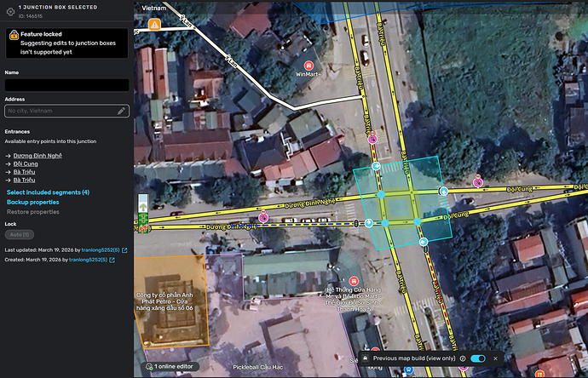Toggle the Previous map build switch off

(x=478, y=358)
